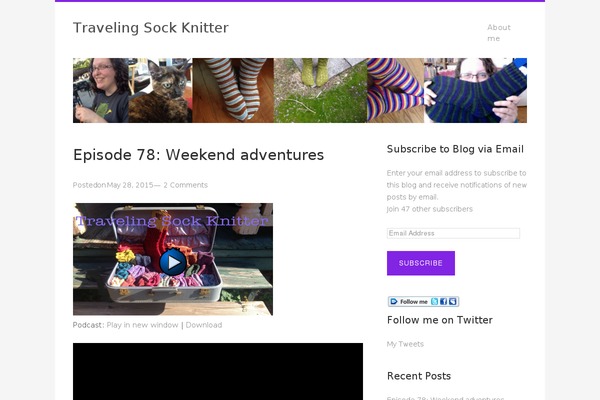Open the My Tweets link
600x400 pixels.
tap(405, 344)
